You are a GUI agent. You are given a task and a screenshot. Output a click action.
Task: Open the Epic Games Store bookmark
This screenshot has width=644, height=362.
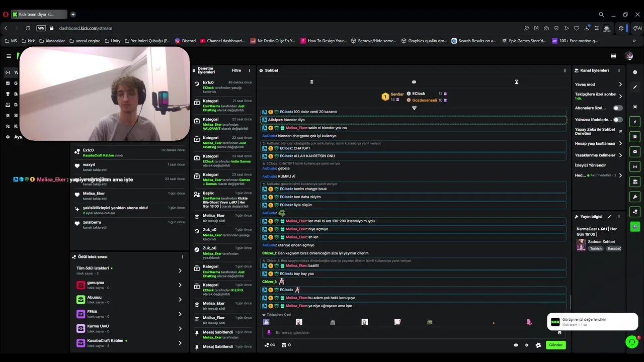point(524,41)
